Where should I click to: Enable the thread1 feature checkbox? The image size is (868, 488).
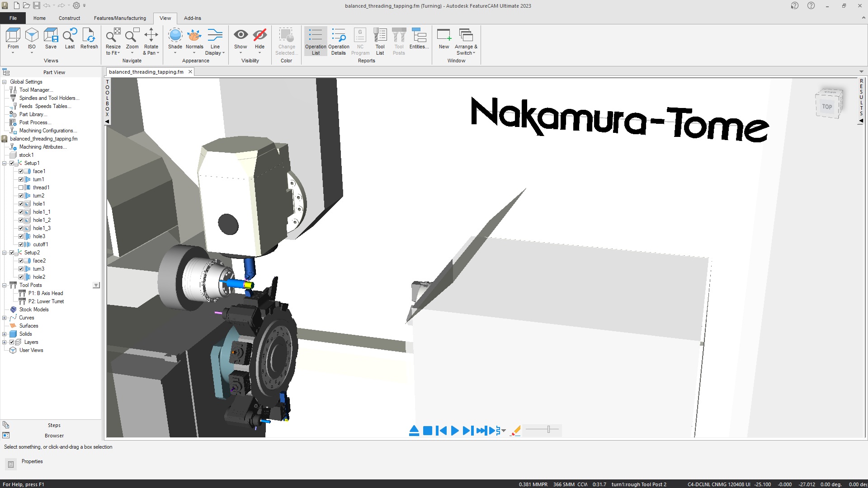[21, 188]
